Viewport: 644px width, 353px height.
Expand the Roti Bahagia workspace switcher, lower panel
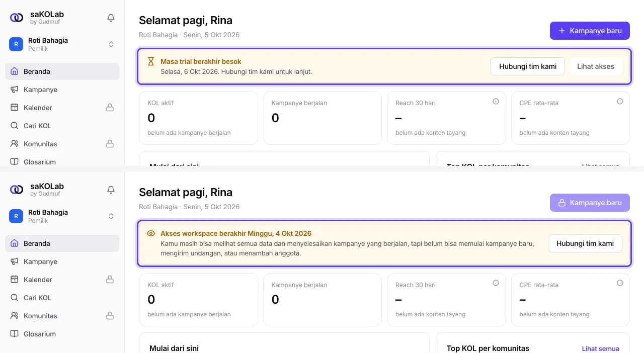click(111, 216)
